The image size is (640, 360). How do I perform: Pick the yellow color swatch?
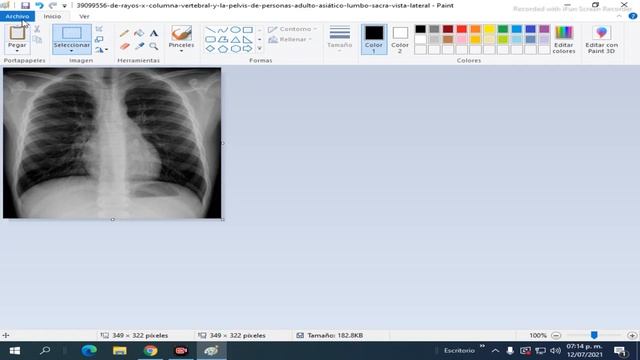point(489,29)
